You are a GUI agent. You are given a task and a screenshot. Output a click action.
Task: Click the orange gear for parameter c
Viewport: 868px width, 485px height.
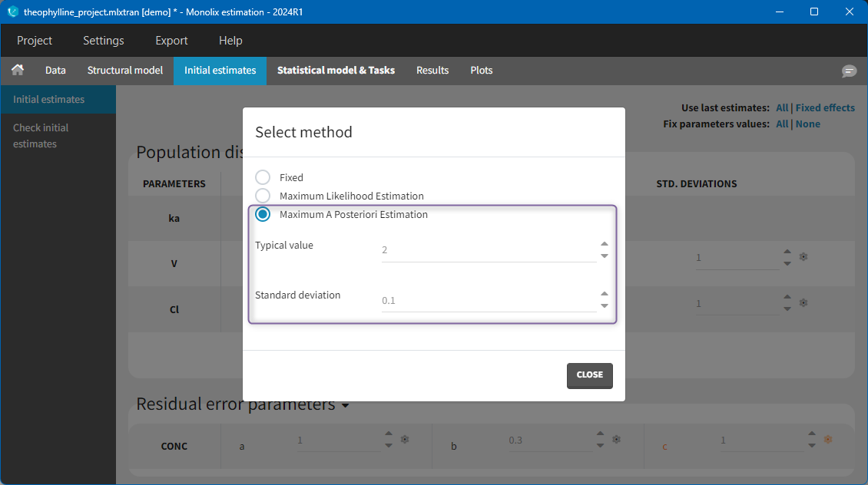[828, 440]
